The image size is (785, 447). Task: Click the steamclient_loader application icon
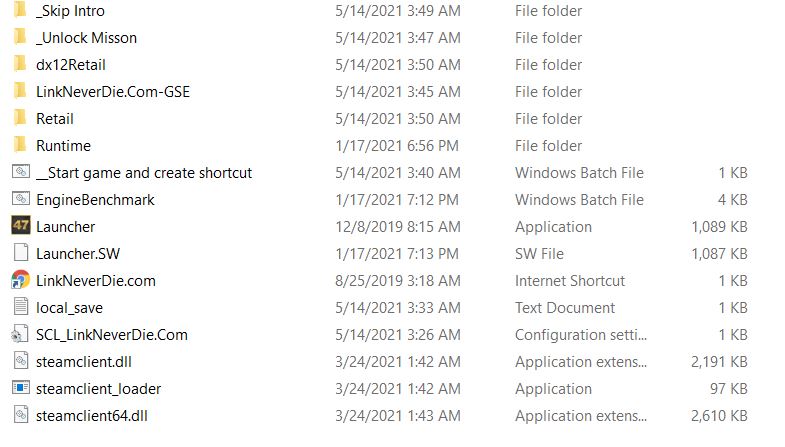[21, 388]
